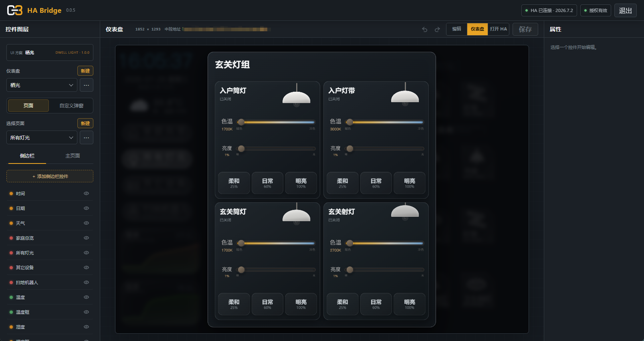
Task: Open page more options (…) button
Action: pos(87,137)
